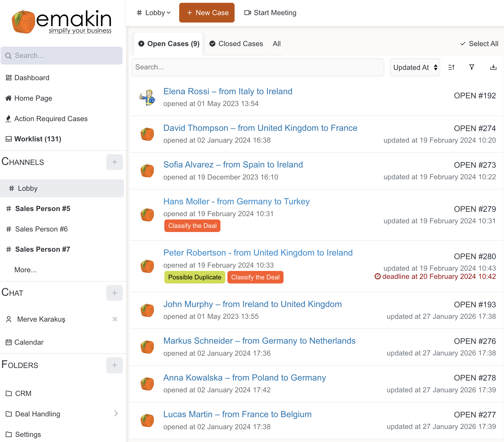This screenshot has width=504, height=442.
Task: Close the Merve Karakuş chat
Action: pos(115,319)
